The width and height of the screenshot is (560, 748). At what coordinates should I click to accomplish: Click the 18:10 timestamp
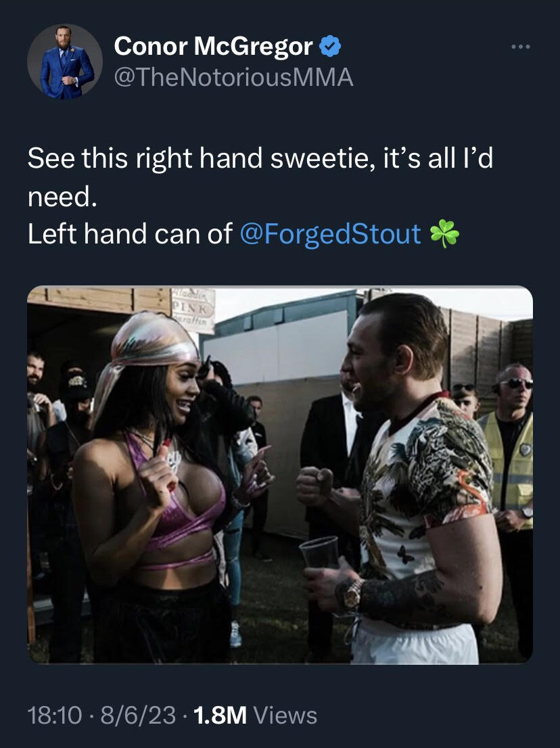[54, 715]
